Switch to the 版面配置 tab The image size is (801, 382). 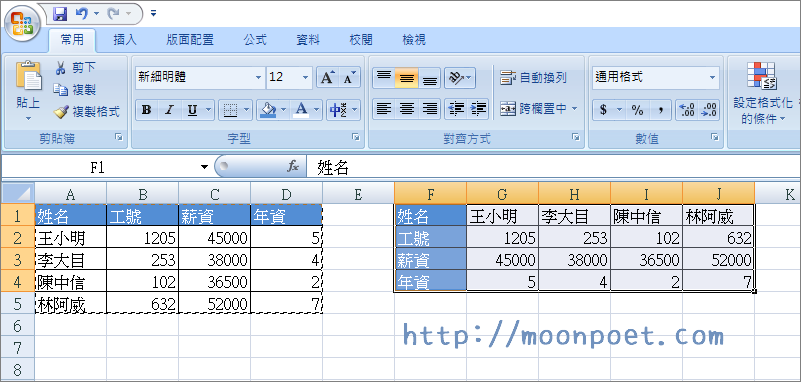[x=190, y=40]
